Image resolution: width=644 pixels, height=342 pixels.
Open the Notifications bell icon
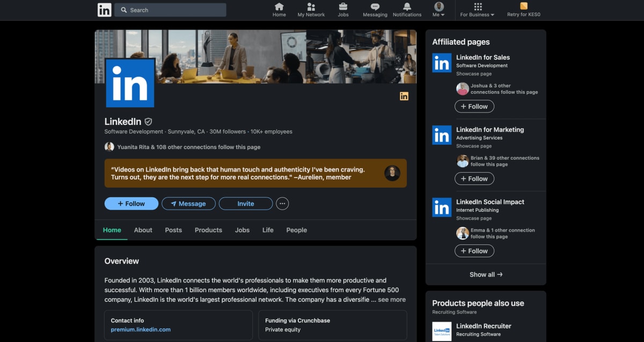pyautogui.click(x=407, y=7)
